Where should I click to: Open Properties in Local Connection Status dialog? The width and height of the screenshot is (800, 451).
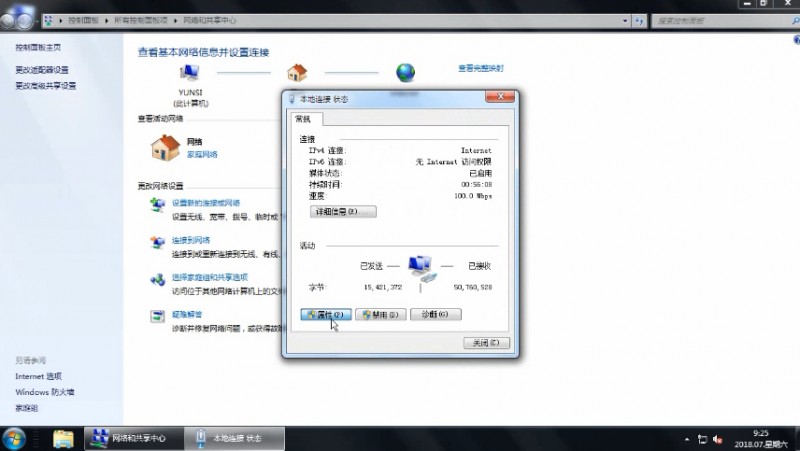tap(326, 314)
